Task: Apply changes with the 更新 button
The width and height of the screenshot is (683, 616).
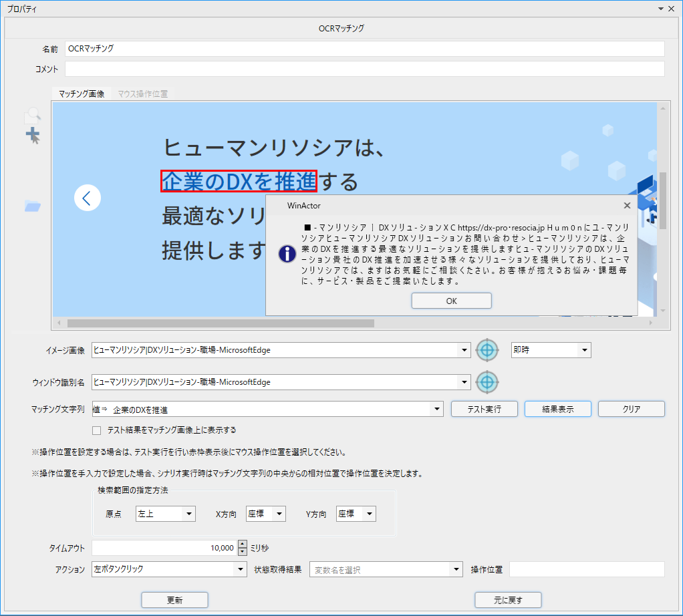Action: click(x=174, y=599)
